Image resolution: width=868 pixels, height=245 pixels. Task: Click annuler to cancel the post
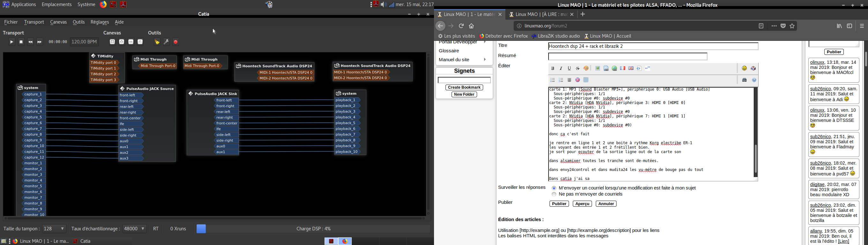[606, 204]
